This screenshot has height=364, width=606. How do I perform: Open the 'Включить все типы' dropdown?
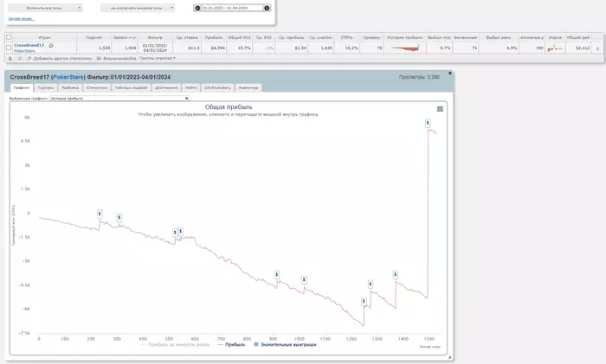tap(45, 8)
